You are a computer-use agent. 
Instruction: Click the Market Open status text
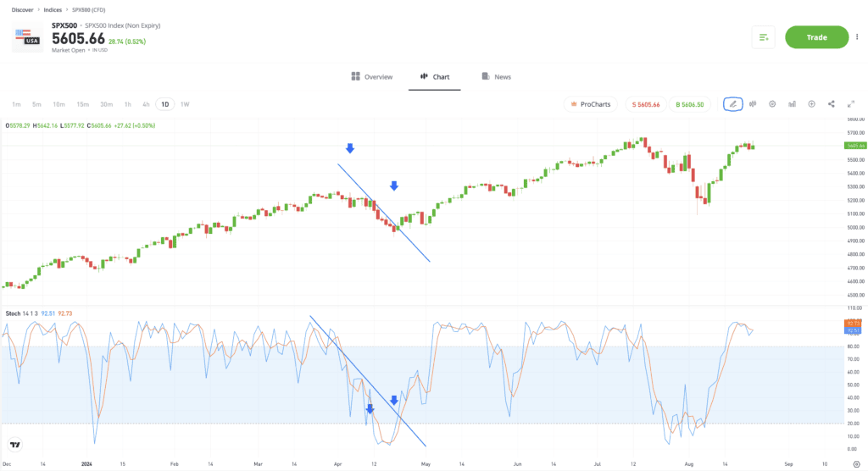pyautogui.click(x=69, y=50)
